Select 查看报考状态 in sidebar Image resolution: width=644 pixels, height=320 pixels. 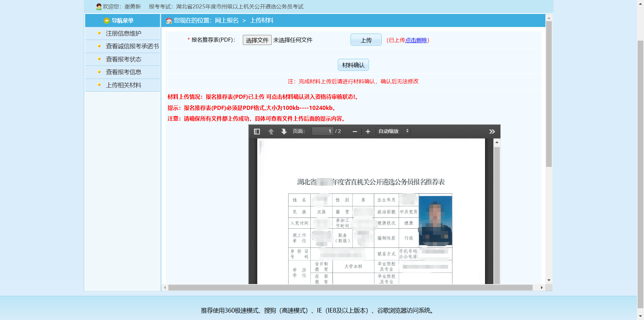pos(123,59)
